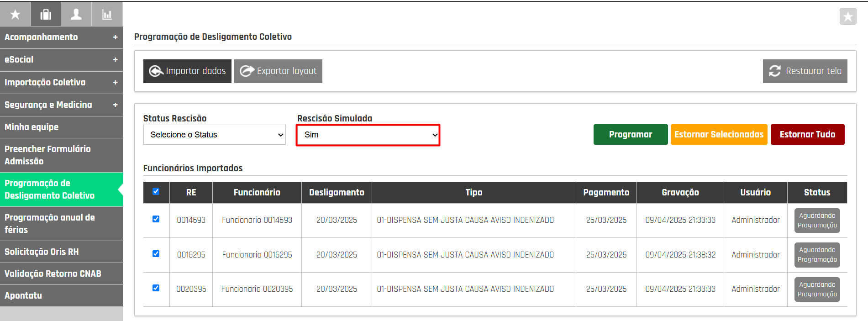
Task: Click RE cell '0020395'
Action: click(x=191, y=289)
